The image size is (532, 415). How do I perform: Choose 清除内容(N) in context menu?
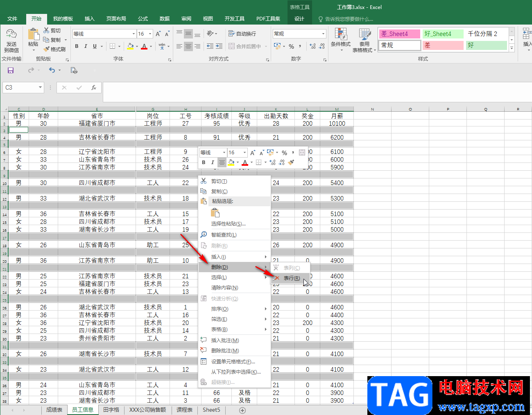coord(234,288)
